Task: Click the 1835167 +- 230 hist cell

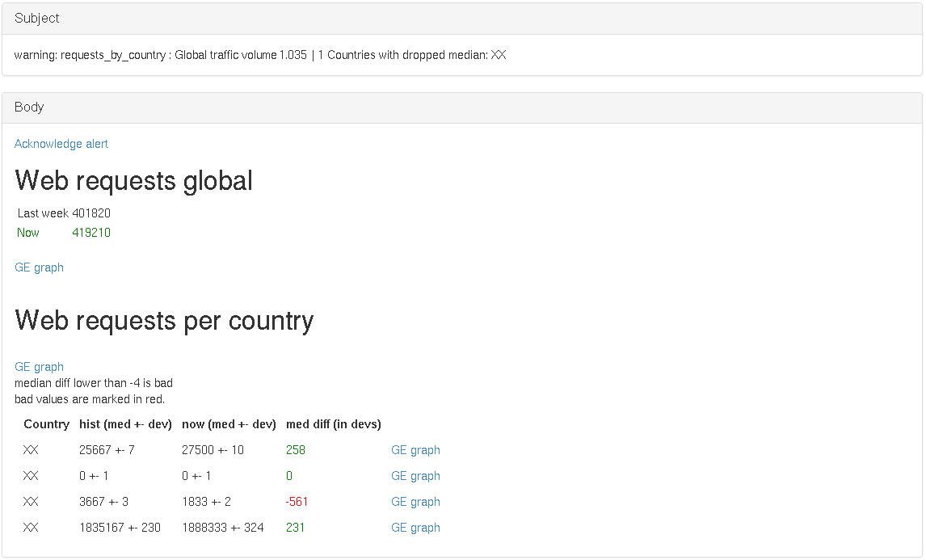Action: 120,528
